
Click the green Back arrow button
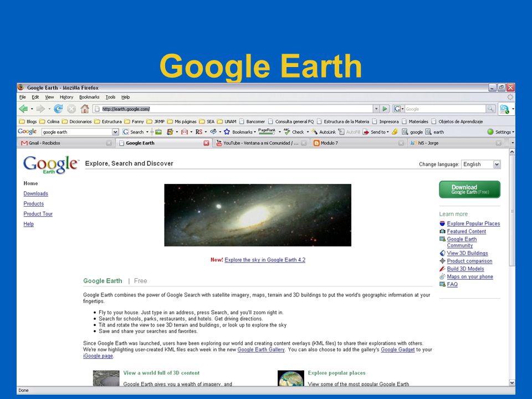tap(23, 109)
